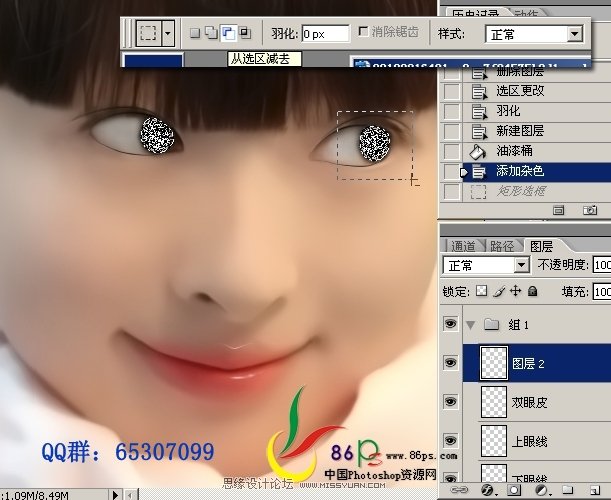The height and width of the screenshot is (500, 611).
Task: Click the 不透明度 opacity field
Action: (x=602, y=265)
